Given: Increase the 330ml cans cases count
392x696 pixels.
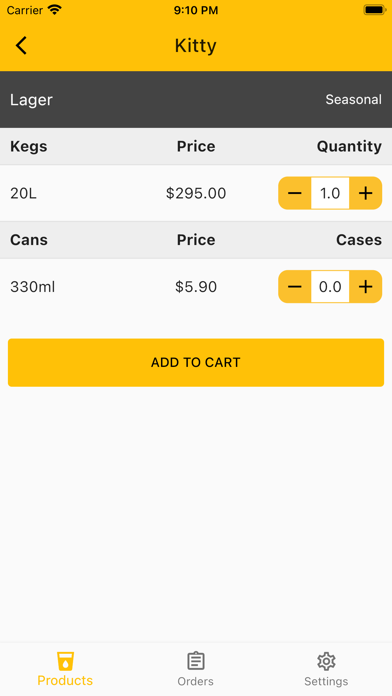Looking at the screenshot, I should coord(365,287).
